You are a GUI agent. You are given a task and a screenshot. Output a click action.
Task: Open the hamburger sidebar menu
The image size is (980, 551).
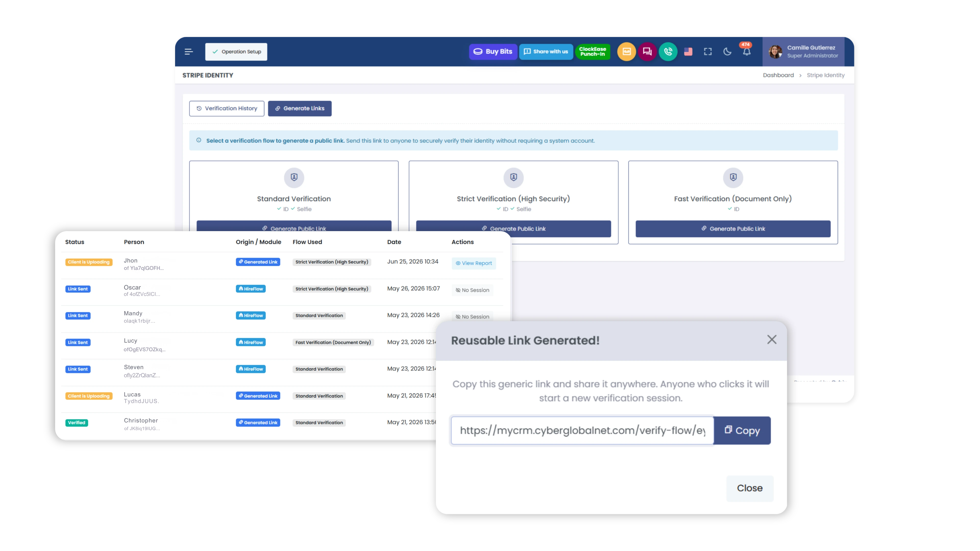tap(189, 52)
